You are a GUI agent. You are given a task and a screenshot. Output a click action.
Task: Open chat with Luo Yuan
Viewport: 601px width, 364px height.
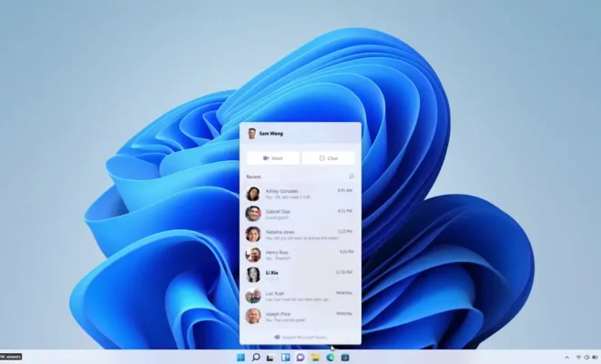(x=300, y=296)
